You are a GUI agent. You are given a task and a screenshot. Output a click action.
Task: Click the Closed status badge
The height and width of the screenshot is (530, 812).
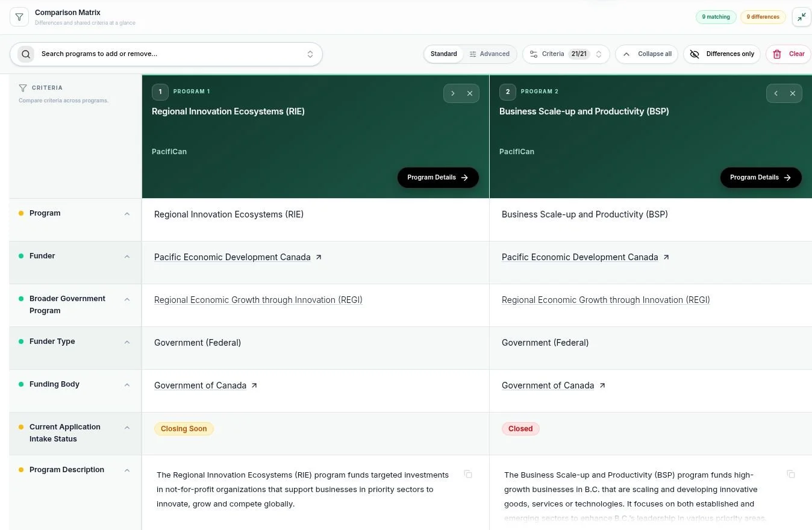pyautogui.click(x=520, y=429)
